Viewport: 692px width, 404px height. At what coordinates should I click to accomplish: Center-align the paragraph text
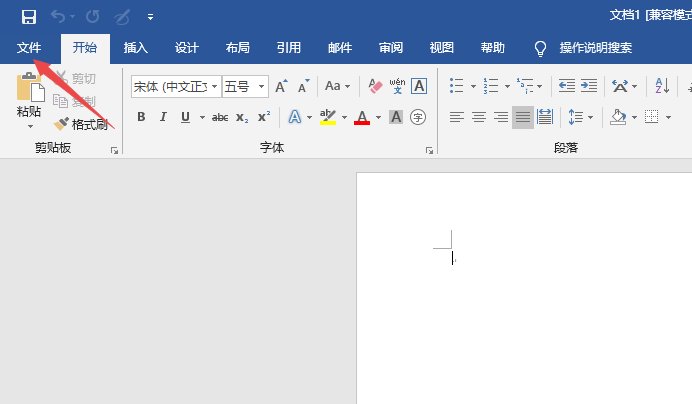479,117
